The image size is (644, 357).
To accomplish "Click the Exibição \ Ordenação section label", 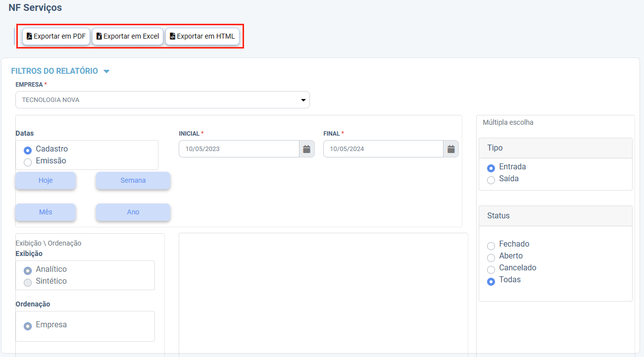I will 49,243.
